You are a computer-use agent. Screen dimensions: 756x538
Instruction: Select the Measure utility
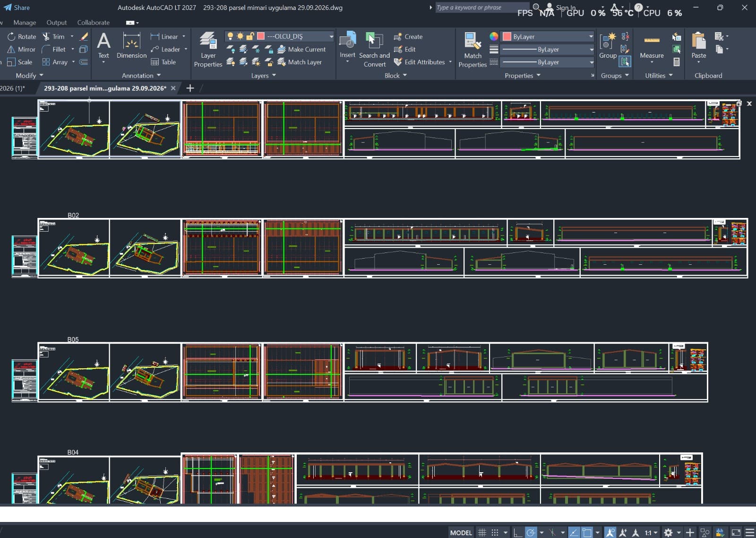(x=652, y=46)
